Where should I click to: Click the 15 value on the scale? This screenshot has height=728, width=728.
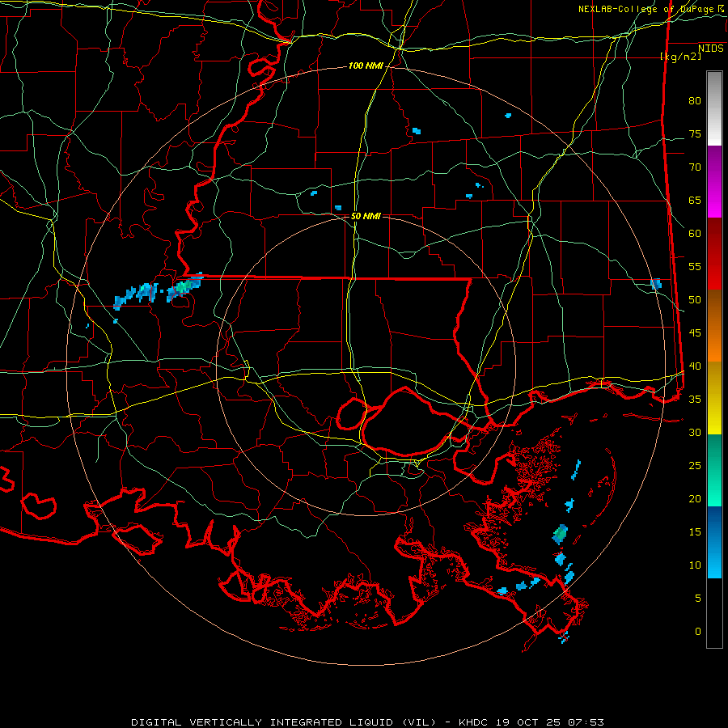695,532
